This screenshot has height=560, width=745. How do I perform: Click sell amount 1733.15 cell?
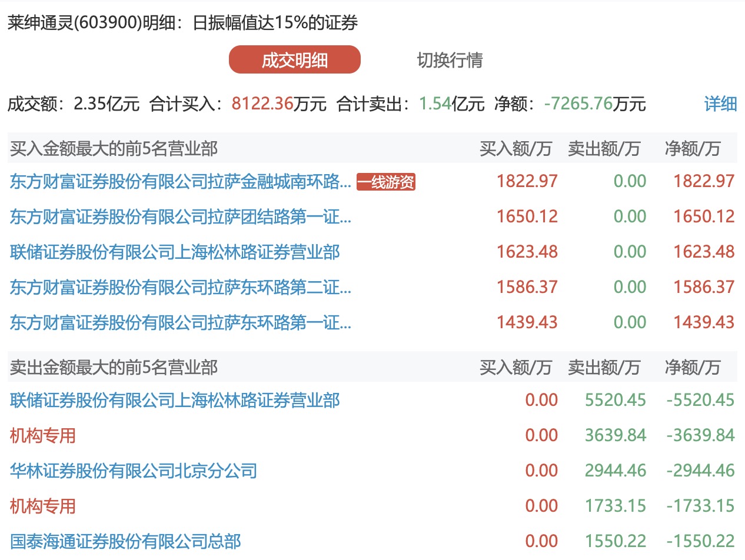point(616,506)
